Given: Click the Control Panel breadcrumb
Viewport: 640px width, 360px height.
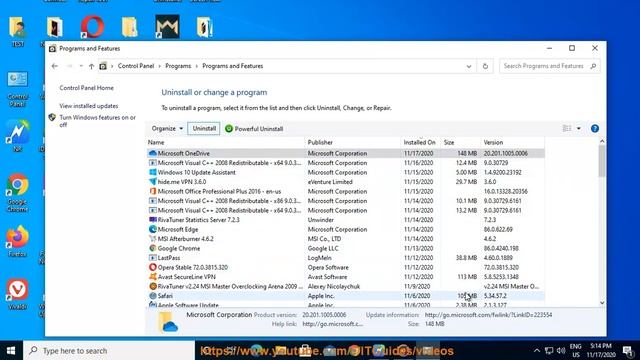Looking at the screenshot, I should click(136, 66).
